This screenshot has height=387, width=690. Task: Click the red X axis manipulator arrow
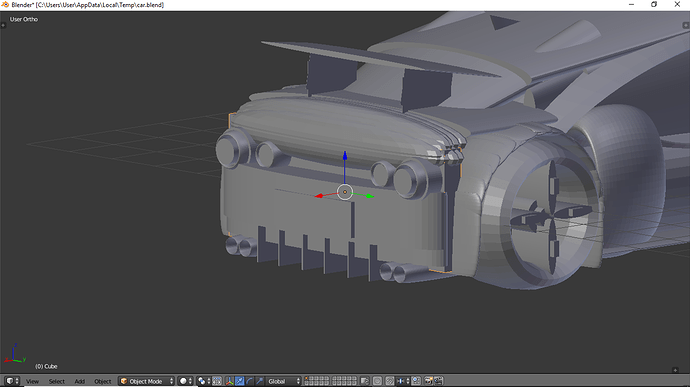pyautogui.click(x=319, y=195)
